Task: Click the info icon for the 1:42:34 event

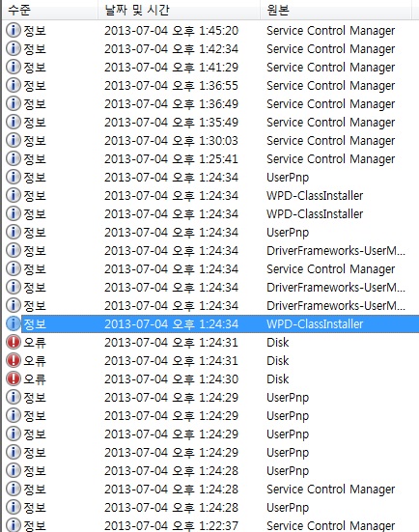Action: [14, 49]
